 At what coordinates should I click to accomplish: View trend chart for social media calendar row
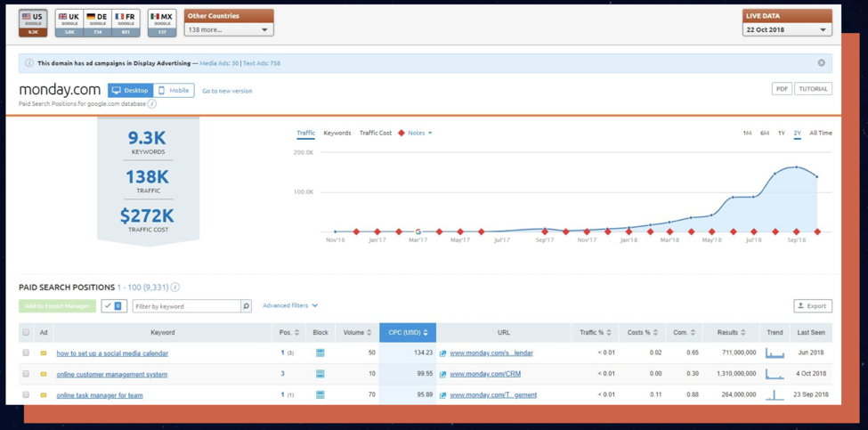pyautogui.click(x=775, y=353)
